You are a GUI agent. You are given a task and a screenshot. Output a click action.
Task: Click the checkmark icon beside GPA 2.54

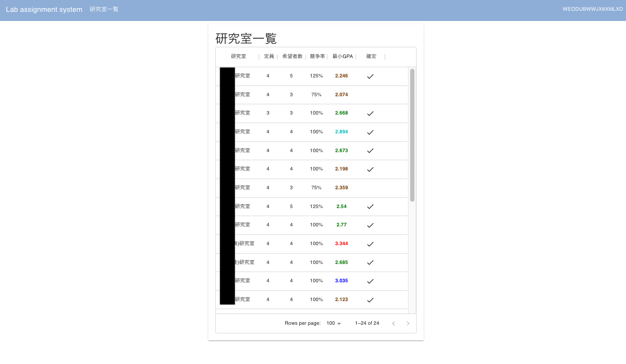click(x=370, y=206)
